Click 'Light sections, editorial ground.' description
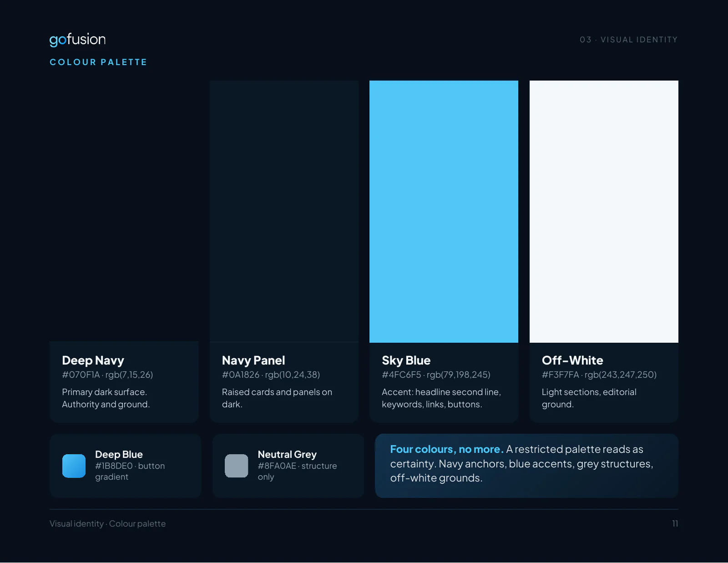 [589, 398]
